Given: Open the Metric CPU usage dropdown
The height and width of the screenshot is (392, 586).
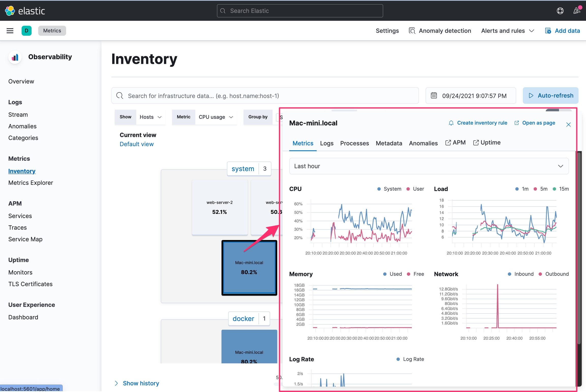Looking at the screenshot, I should tap(216, 117).
